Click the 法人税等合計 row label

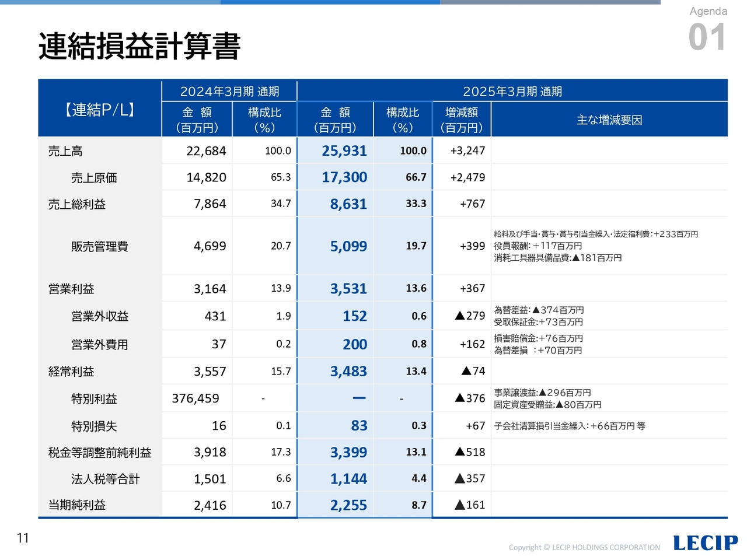[106, 479]
